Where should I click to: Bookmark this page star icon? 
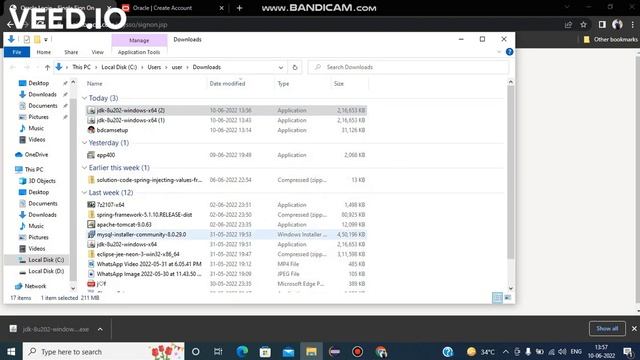click(x=584, y=25)
